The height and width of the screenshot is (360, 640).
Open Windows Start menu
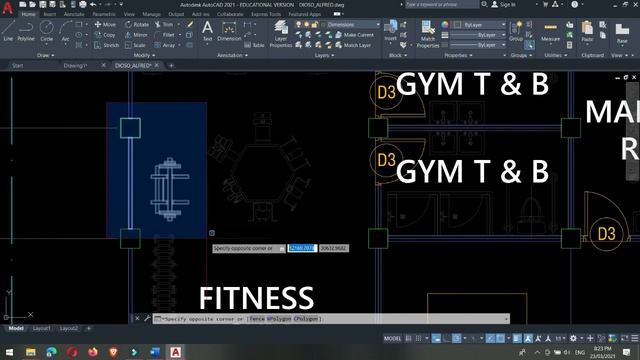pos(9,352)
